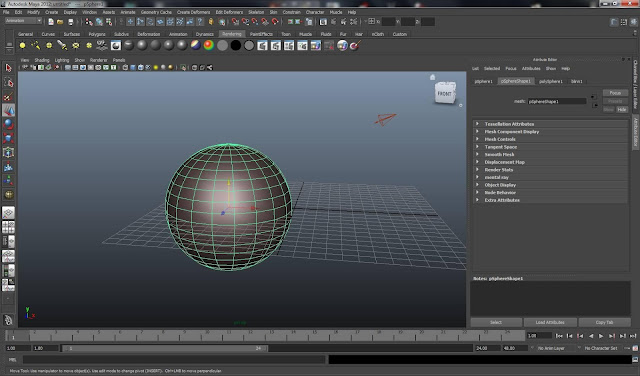
Task: Activate the Move tool in toolbox
Action: tap(8, 110)
